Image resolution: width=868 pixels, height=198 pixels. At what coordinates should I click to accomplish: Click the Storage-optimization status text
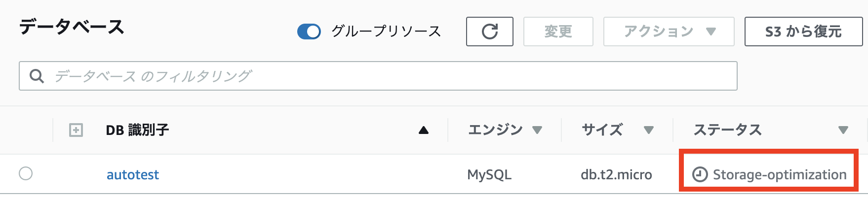click(x=780, y=175)
